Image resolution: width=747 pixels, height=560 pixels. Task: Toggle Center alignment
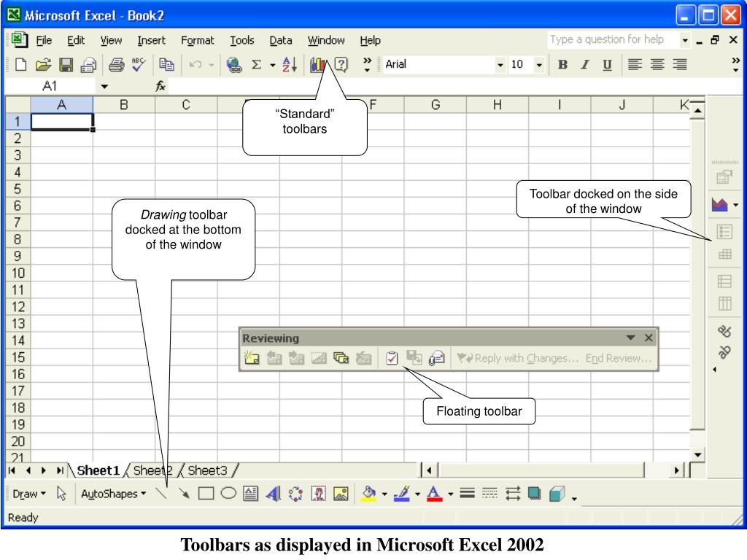[657, 64]
